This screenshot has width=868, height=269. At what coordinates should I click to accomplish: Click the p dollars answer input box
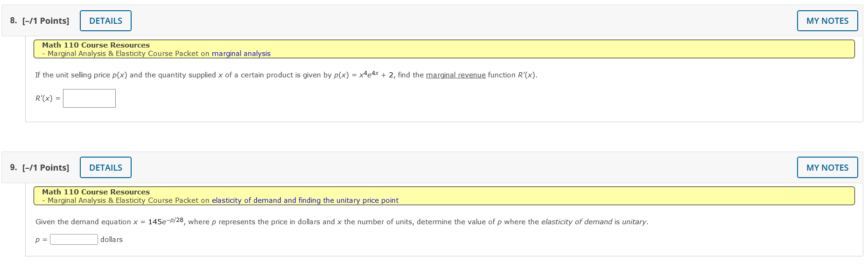click(73, 239)
